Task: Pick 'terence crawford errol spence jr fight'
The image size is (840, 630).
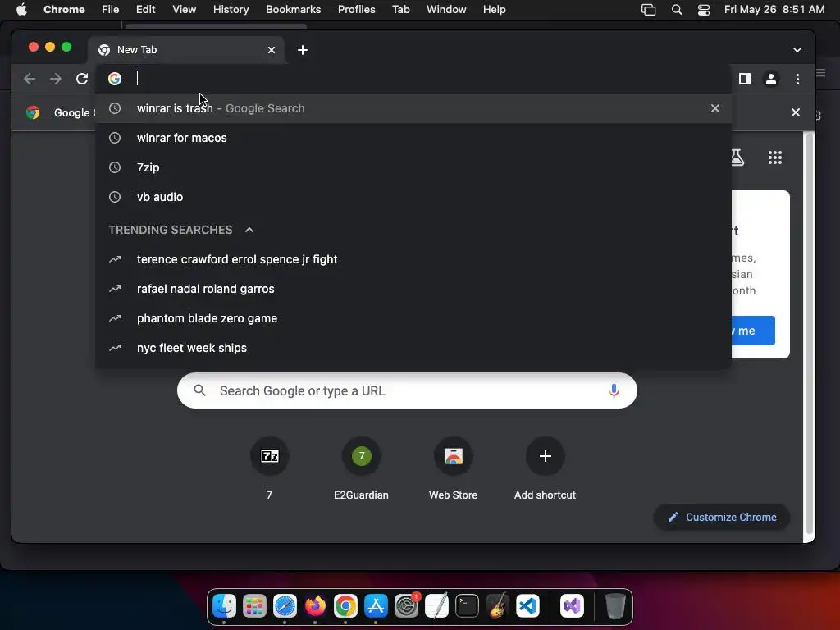Action: [x=413, y=259]
